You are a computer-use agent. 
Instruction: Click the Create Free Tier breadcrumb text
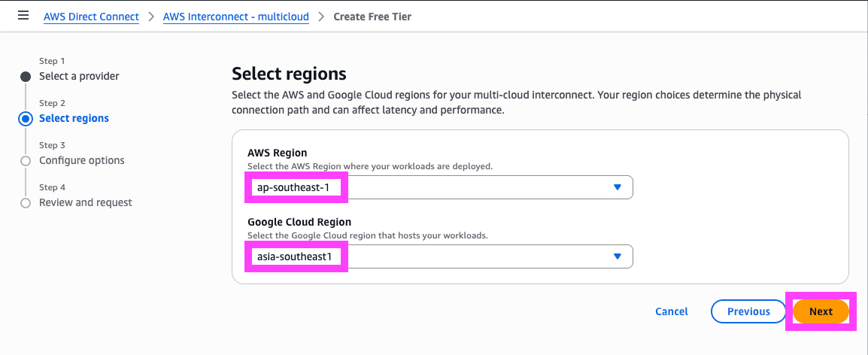pos(372,17)
